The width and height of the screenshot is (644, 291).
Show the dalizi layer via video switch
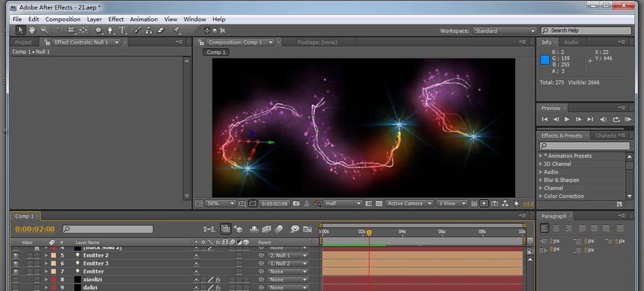15,287
